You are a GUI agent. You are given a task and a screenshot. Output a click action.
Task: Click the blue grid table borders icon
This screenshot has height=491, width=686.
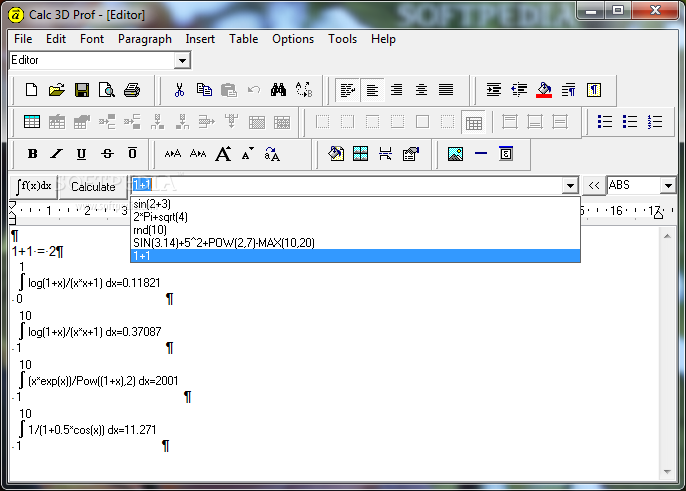pyautogui.click(x=360, y=154)
